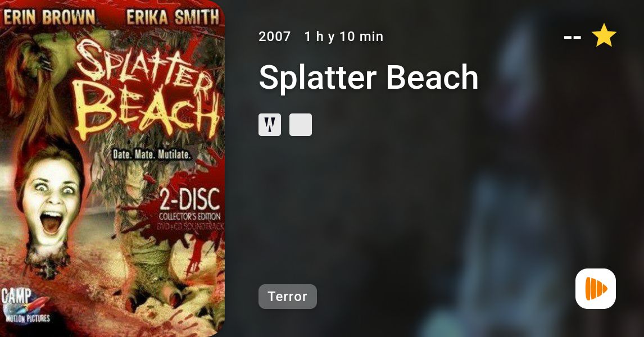This screenshot has width=644, height=337.
Task: Tap the orange play logo icon
Action: tap(596, 289)
